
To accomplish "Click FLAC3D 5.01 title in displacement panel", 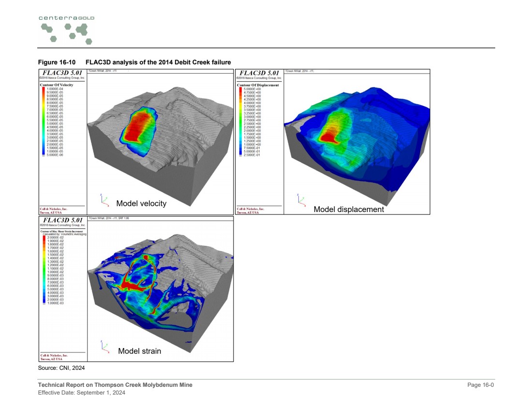I will [x=259, y=73].
